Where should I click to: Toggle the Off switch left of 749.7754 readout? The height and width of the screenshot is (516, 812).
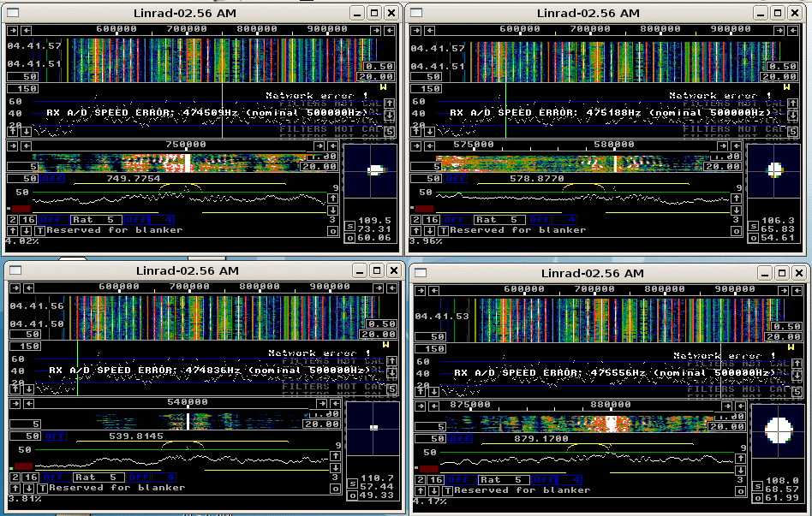click(x=51, y=179)
